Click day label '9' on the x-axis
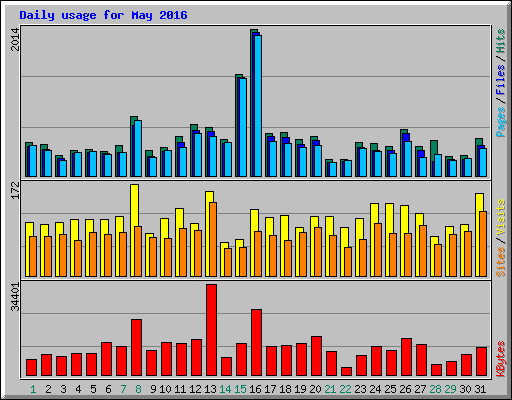 [153, 389]
